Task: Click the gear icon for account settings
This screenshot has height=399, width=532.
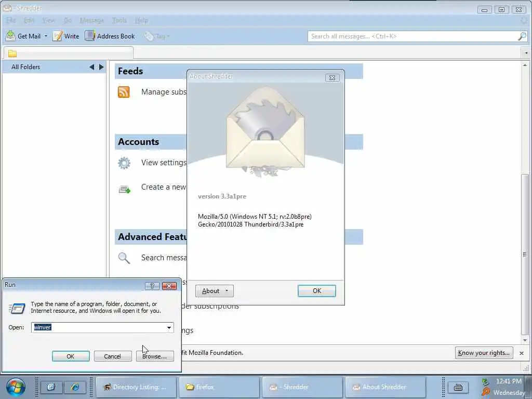Action: coord(124,163)
